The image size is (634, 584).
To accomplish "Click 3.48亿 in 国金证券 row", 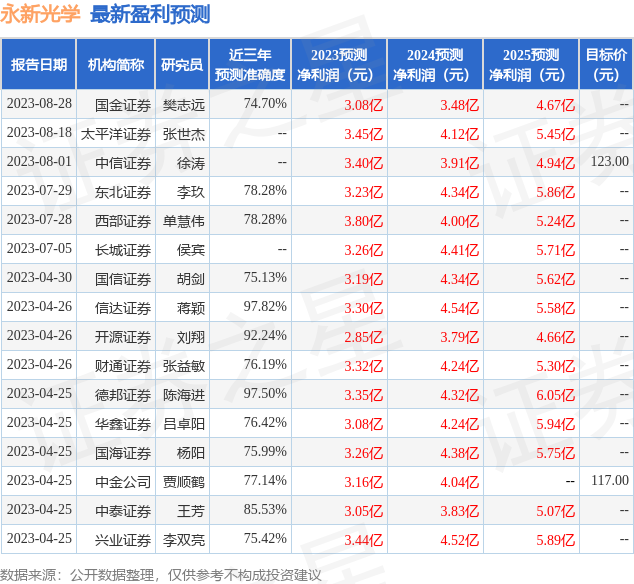I will (460, 105).
